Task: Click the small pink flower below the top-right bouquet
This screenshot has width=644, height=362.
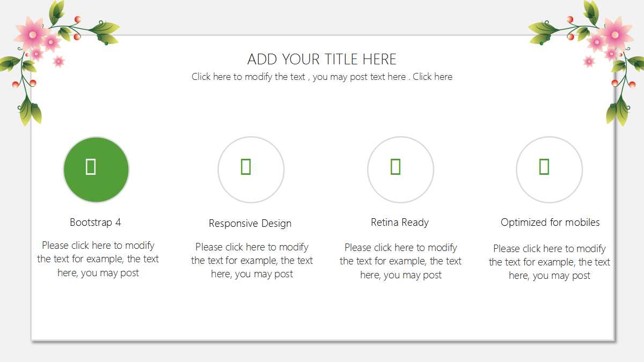Action: tap(589, 62)
